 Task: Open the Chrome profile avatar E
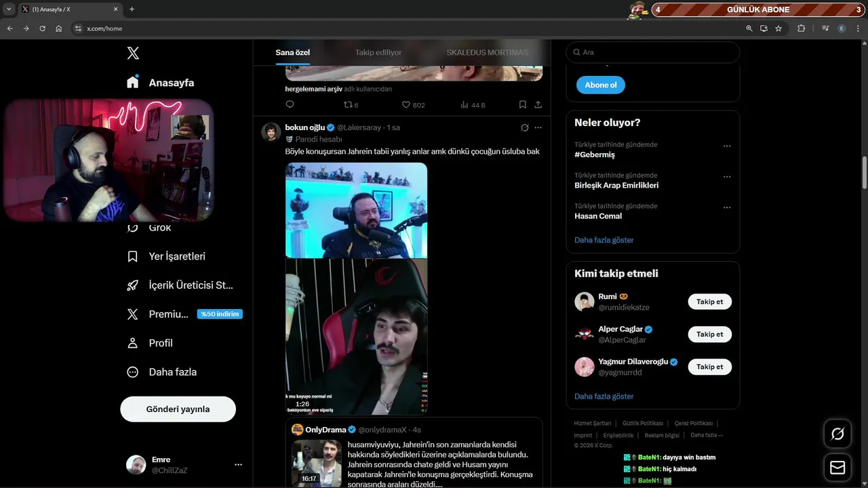[842, 28]
